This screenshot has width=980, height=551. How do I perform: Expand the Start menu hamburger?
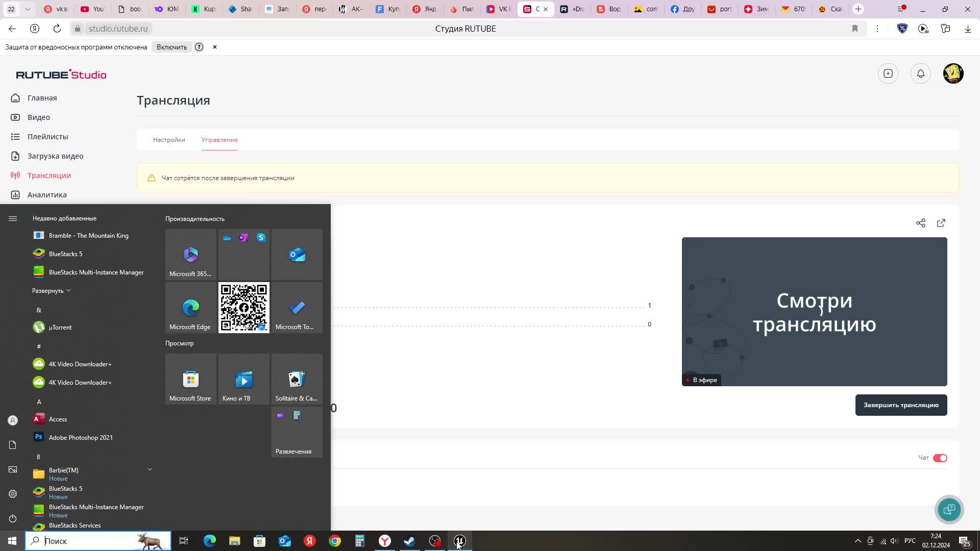pos(13,218)
